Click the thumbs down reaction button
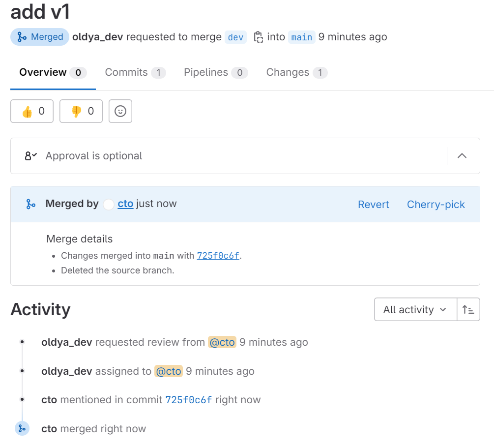The image size is (494, 448). point(81,111)
